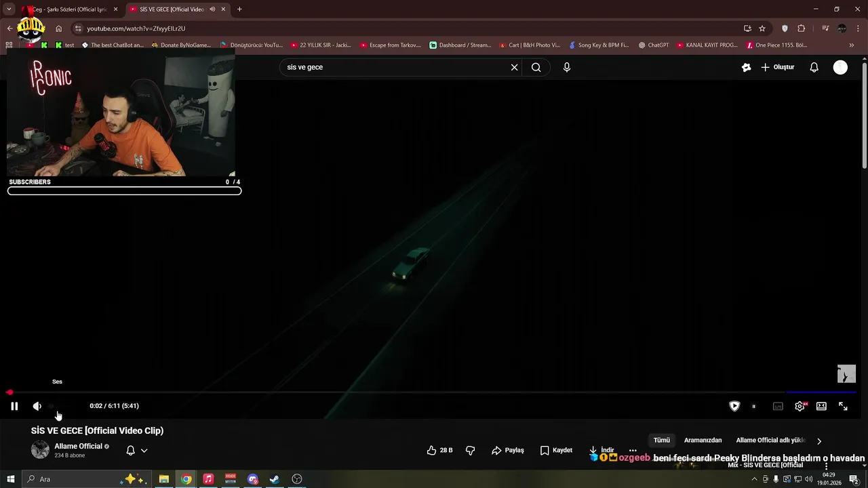The height and width of the screenshot is (488, 868).
Task: Open the Allame Official channel link
Action: (78, 446)
